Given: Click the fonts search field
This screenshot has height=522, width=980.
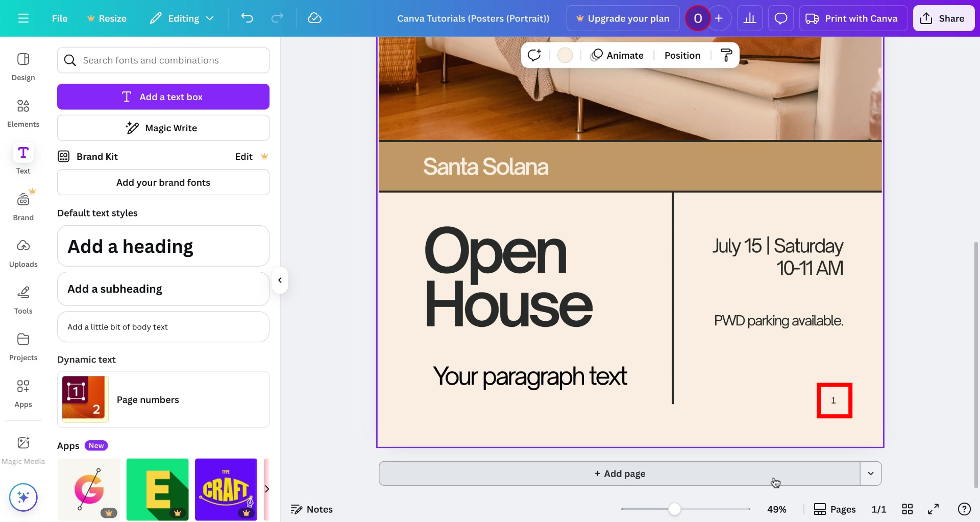Looking at the screenshot, I should point(163,60).
